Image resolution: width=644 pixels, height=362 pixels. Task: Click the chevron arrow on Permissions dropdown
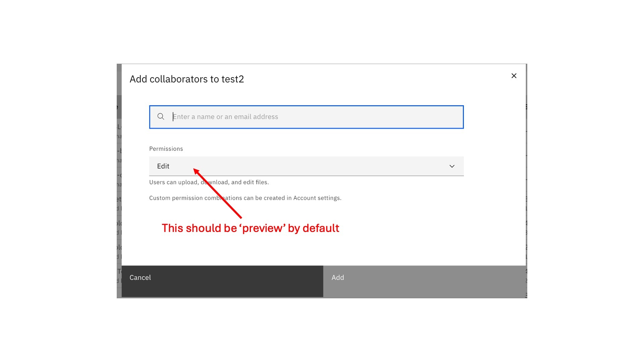pyautogui.click(x=452, y=166)
